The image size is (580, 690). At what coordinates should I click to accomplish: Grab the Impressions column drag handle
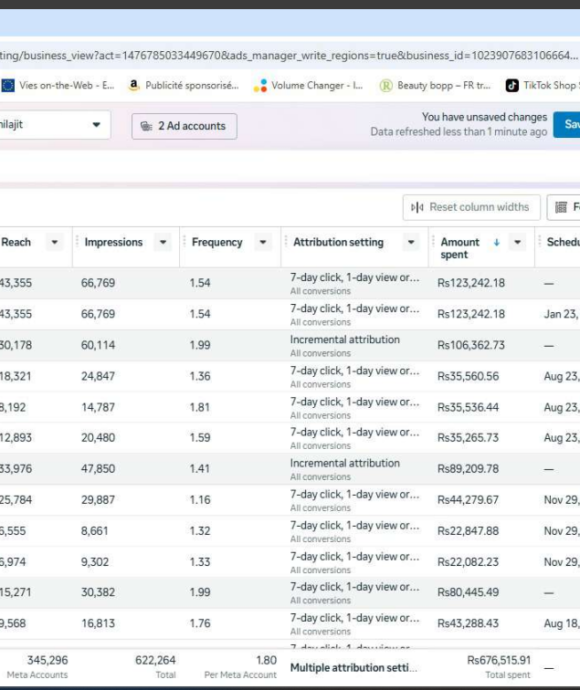(x=77, y=241)
